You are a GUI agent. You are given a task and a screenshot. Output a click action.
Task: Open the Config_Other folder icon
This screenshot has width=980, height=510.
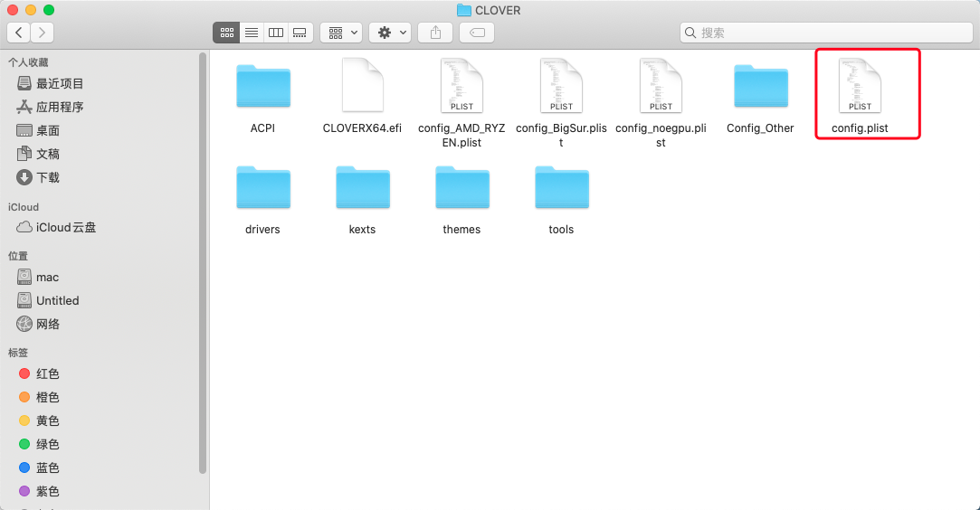pos(761,86)
